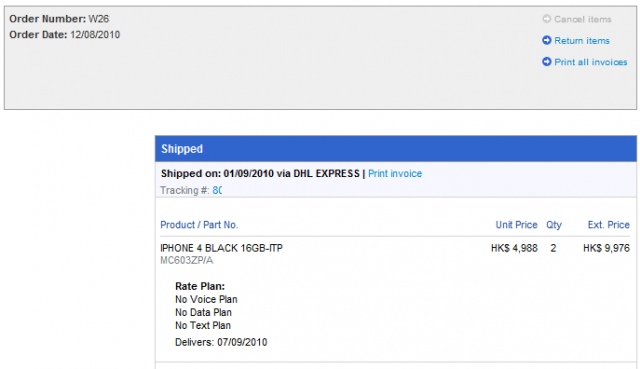Click the HK$ 9,976 extended price

pos(606,248)
